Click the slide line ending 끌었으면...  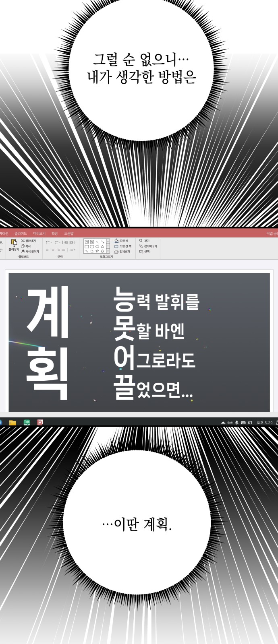153,387
